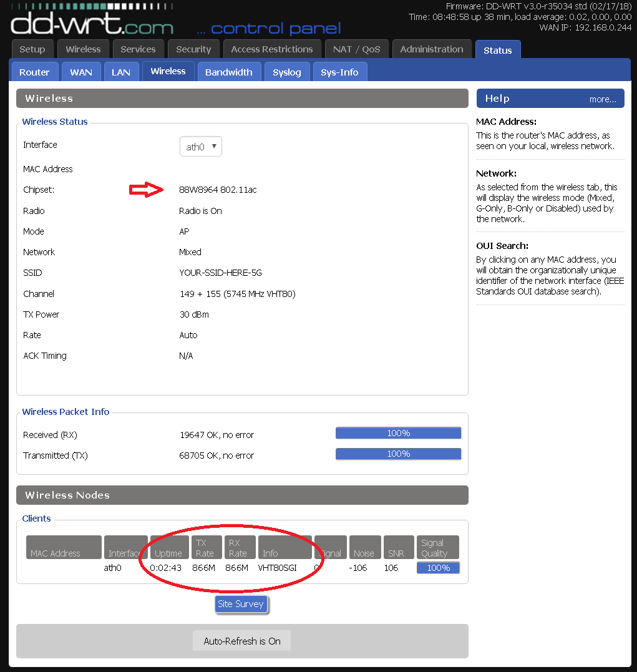637x672 pixels.
Task: Click the Firmware version text in header
Action: click(538, 6)
